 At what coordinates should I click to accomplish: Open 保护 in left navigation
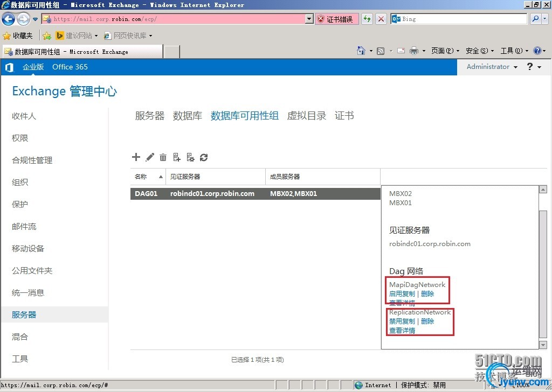click(20, 204)
